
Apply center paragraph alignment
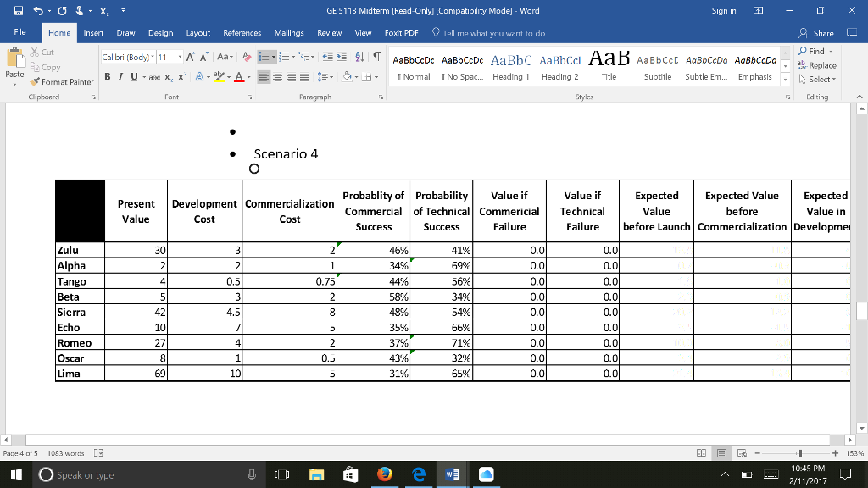pyautogui.click(x=277, y=77)
